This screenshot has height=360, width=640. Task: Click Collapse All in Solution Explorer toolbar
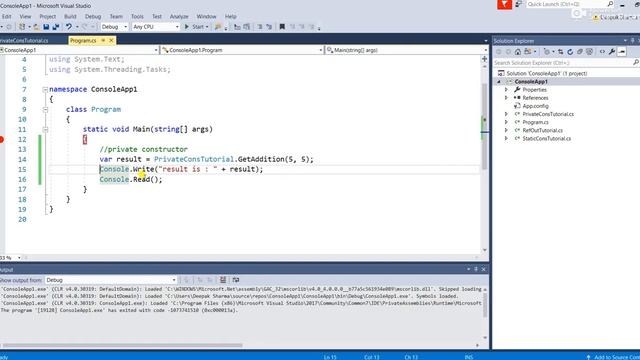click(x=580, y=52)
